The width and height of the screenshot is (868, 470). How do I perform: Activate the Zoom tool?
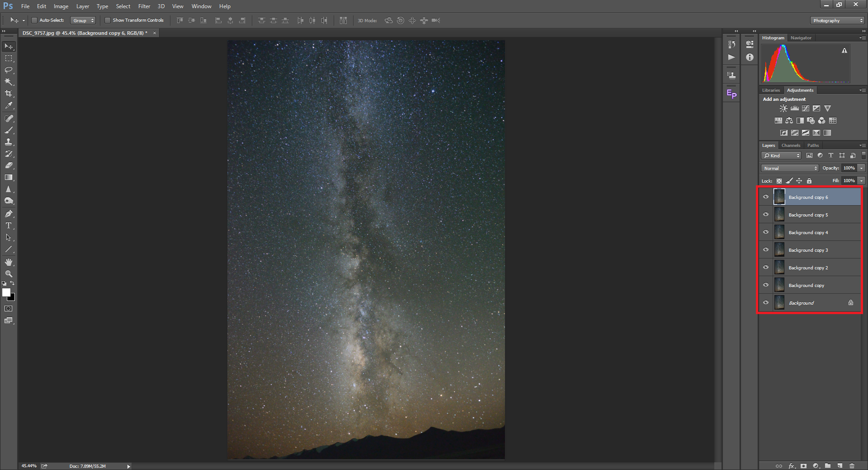point(9,274)
